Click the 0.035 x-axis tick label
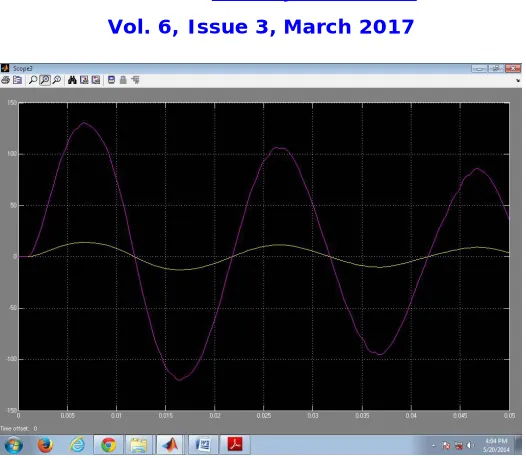 tap(362, 416)
